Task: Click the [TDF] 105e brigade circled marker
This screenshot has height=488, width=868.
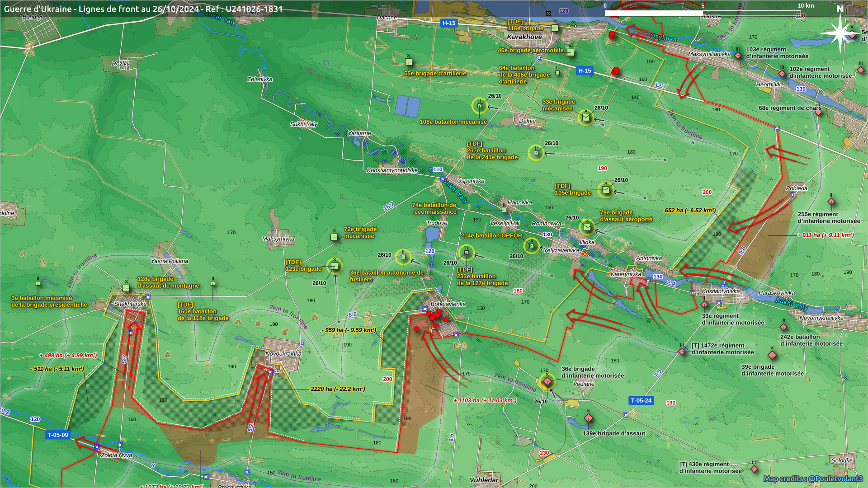Action: click(606, 190)
